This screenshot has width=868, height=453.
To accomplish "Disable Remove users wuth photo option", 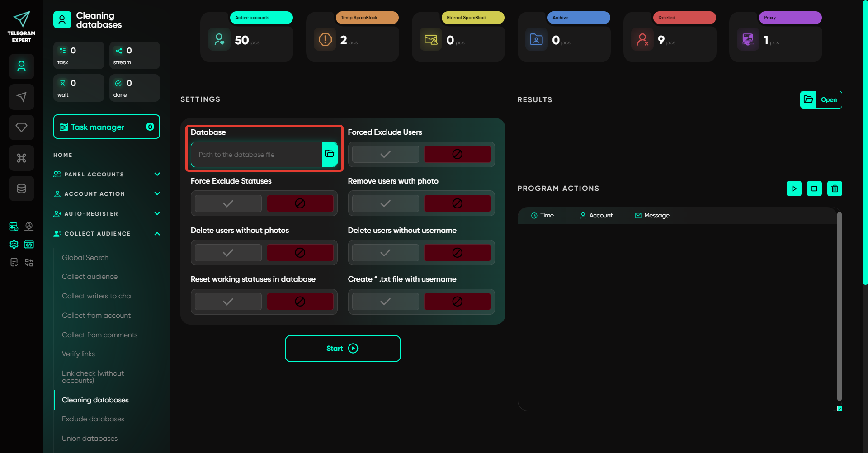I will pyautogui.click(x=457, y=203).
